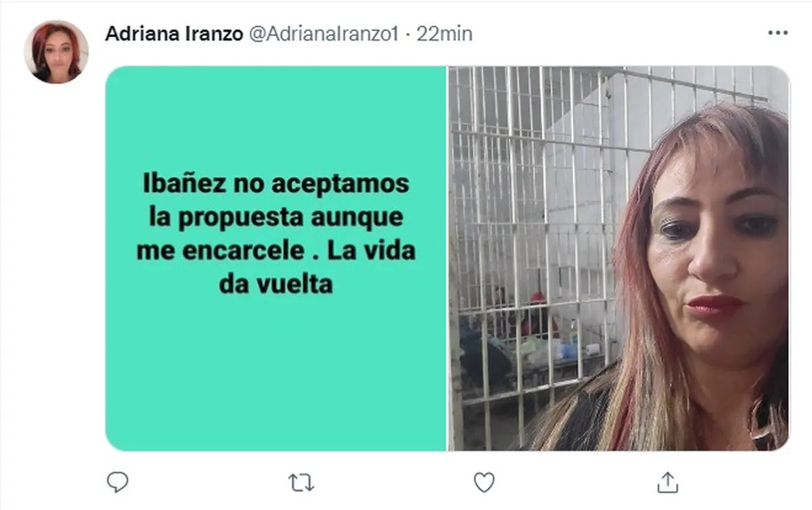Click the reply speech bubble icon
The height and width of the screenshot is (510, 812).
click(x=118, y=482)
